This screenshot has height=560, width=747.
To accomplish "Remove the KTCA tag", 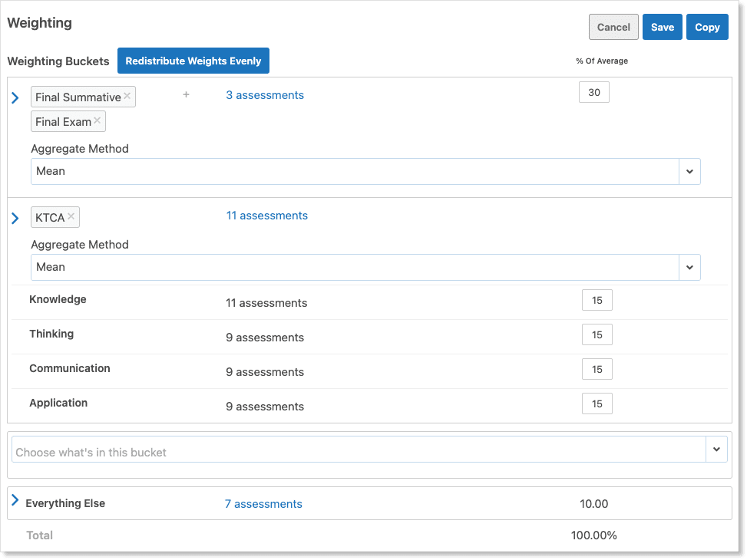I will pyautogui.click(x=71, y=216).
